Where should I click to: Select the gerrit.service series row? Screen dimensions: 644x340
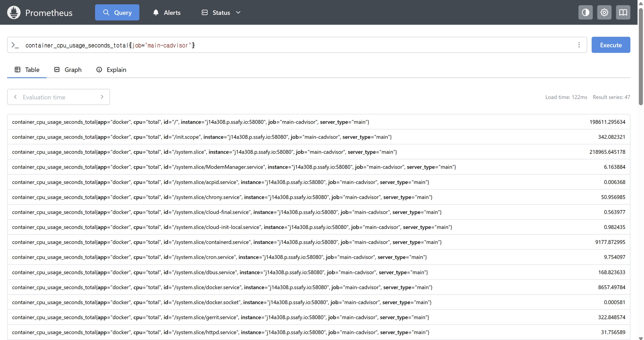pyautogui.click(x=319, y=317)
